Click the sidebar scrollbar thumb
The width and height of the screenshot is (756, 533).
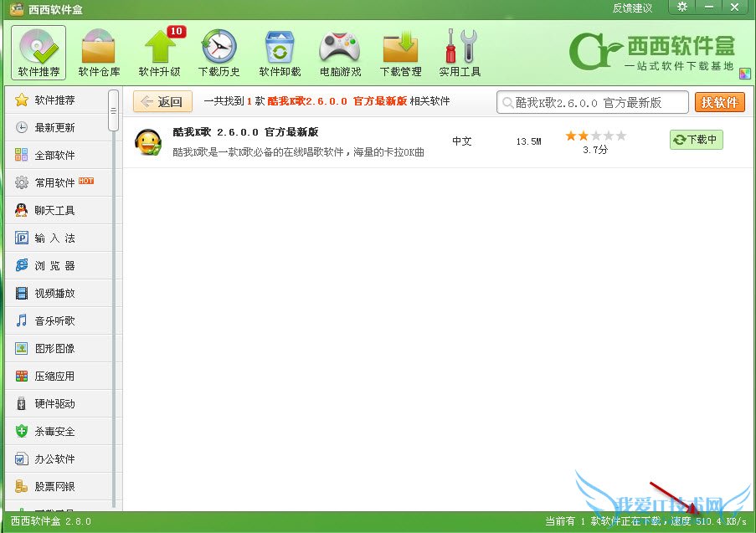(113, 110)
